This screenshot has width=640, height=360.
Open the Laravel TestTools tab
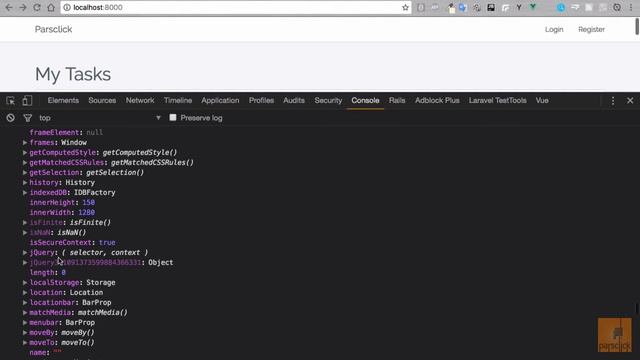click(498, 100)
